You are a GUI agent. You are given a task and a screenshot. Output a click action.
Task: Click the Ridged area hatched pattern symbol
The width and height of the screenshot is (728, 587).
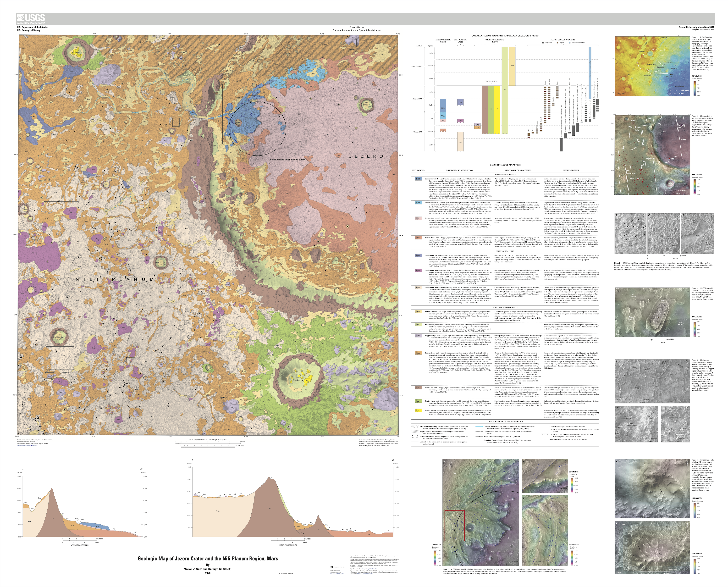415,432
